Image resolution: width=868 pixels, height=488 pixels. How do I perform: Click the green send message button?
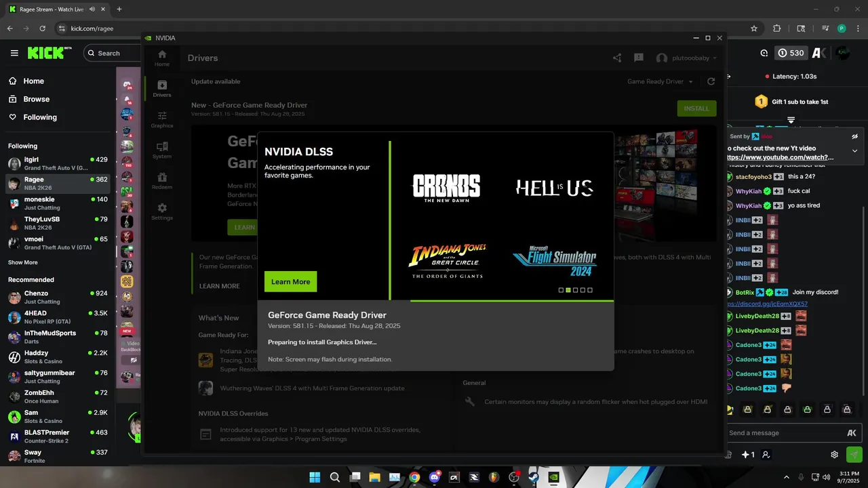[x=854, y=454]
